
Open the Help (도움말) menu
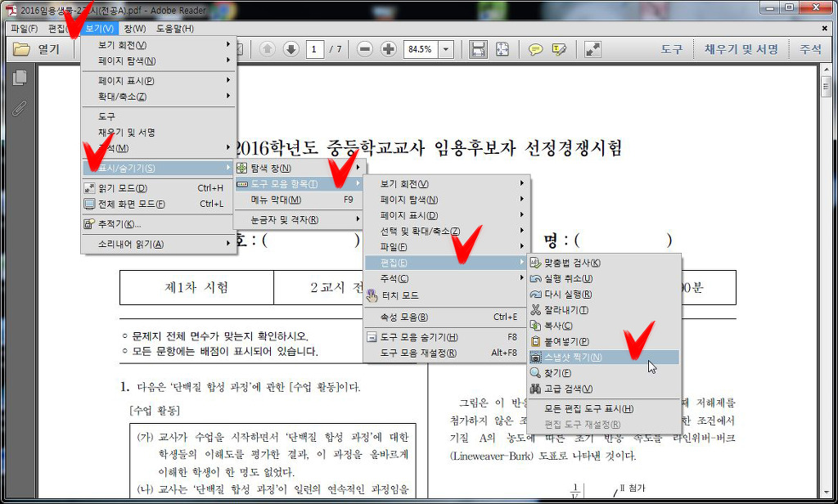tap(175, 29)
